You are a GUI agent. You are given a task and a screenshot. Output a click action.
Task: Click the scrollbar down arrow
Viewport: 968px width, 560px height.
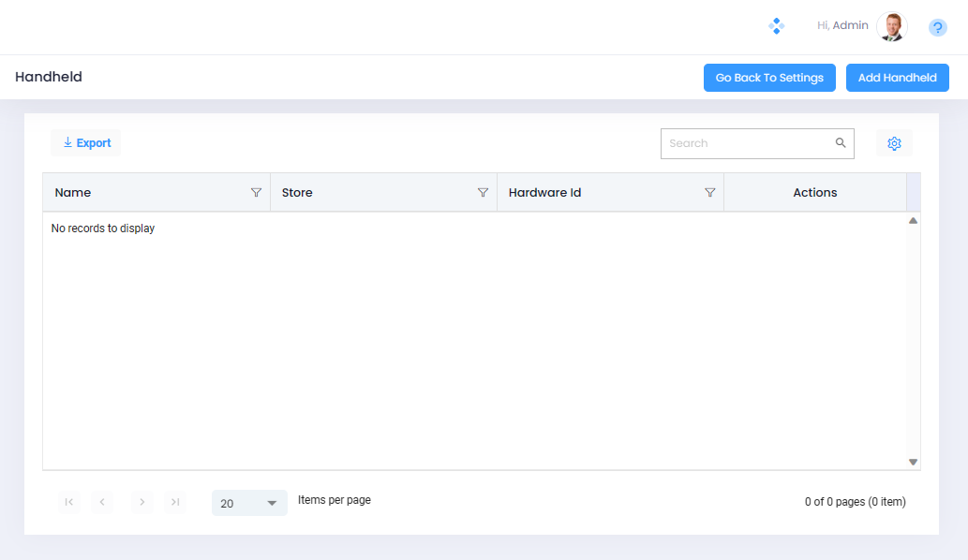[913, 462]
